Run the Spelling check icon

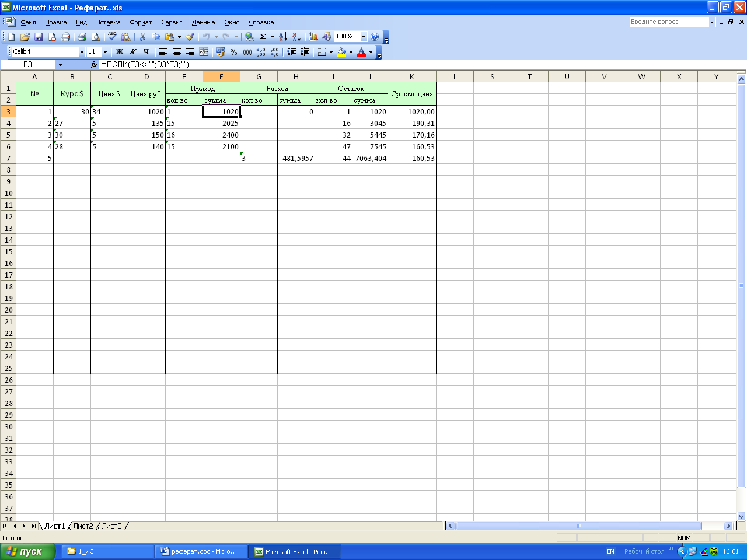pyautogui.click(x=112, y=37)
